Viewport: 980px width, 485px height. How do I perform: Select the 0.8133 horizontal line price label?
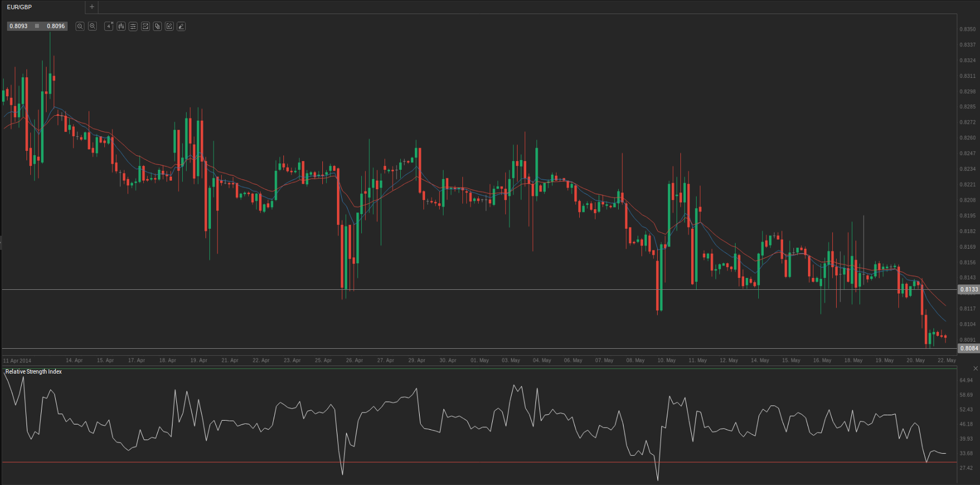pyautogui.click(x=968, y=289)
